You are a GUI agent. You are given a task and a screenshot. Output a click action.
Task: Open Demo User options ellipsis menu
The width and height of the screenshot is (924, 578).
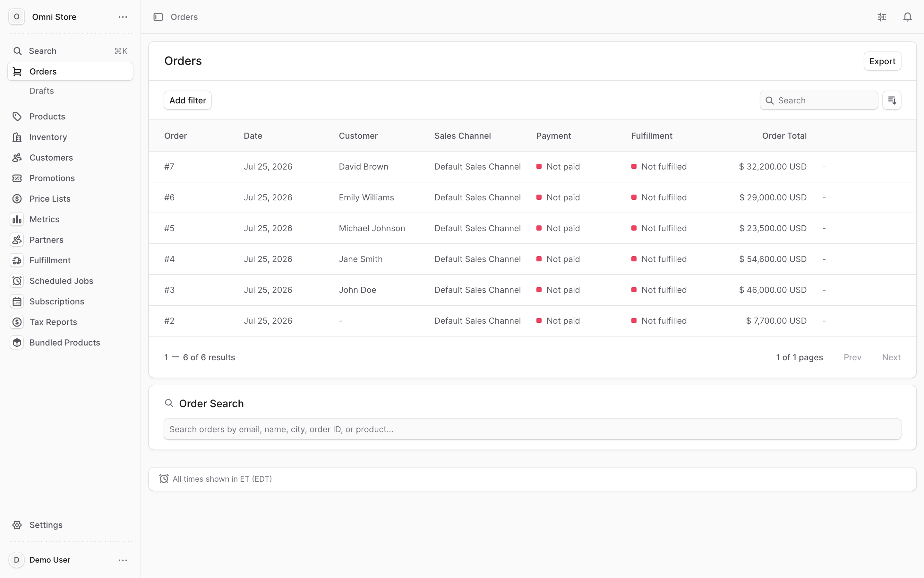click(123, 560)
